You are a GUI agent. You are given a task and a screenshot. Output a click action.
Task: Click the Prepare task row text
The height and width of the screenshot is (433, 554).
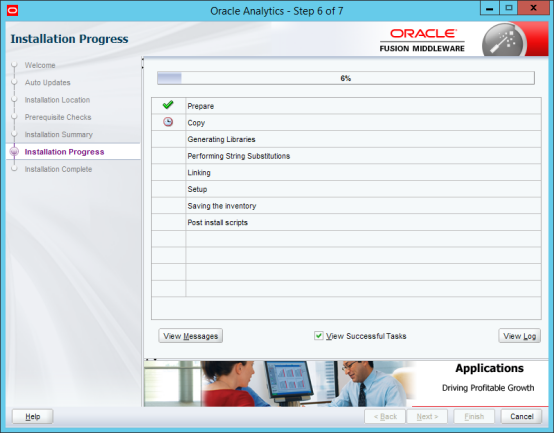(x=200, y=106)
